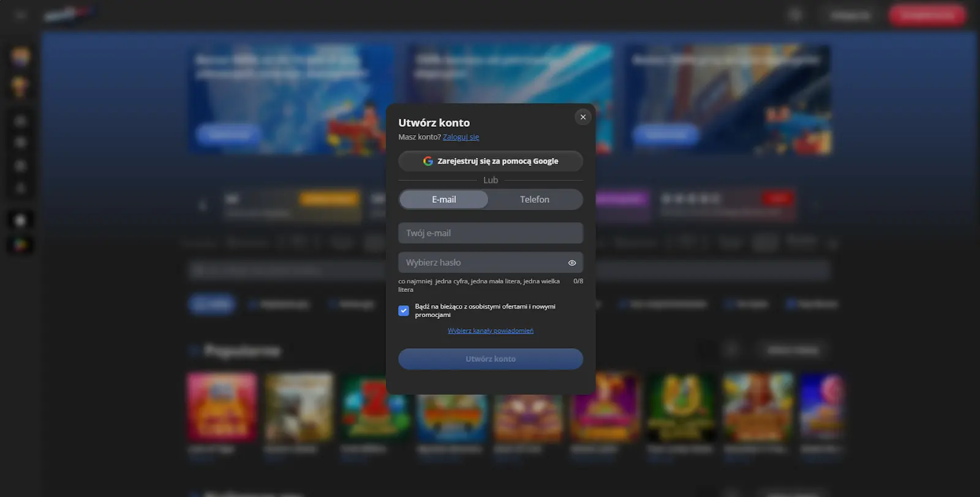Focus the Twój e-mail input field

click(x=491, y=233)
